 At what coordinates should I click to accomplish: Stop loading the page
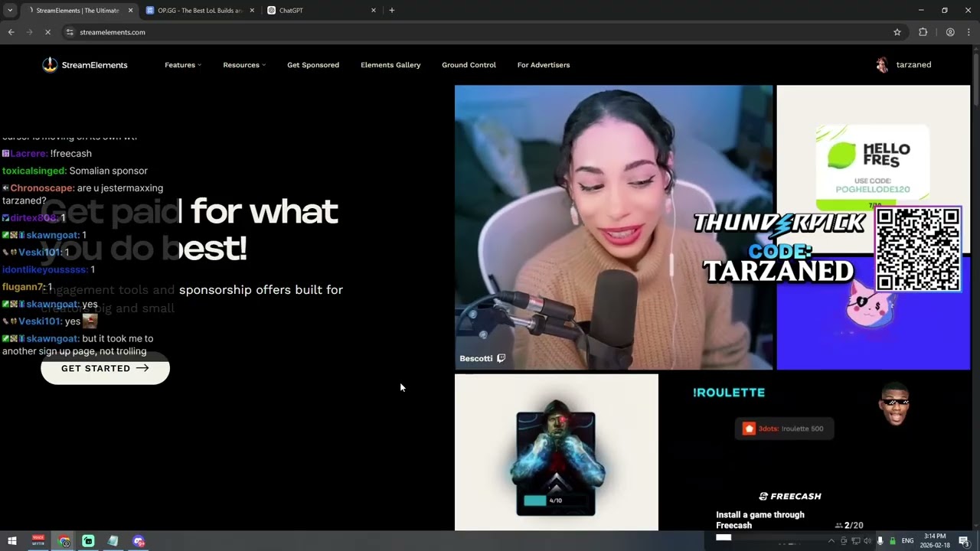47,32
